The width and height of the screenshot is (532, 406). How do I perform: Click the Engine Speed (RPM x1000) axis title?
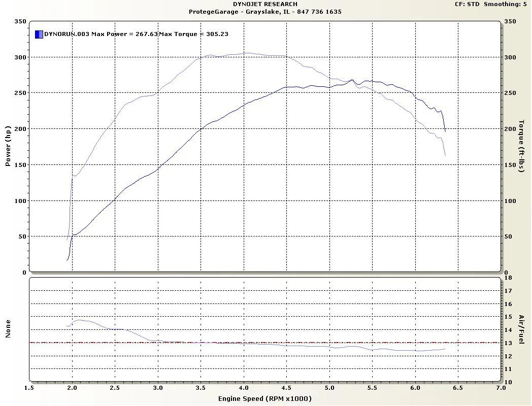point(265,398)
